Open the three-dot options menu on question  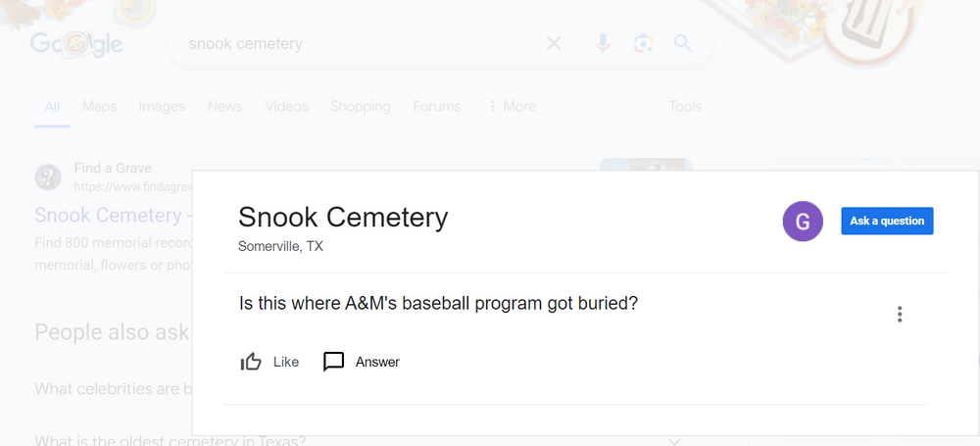point(900,315)
